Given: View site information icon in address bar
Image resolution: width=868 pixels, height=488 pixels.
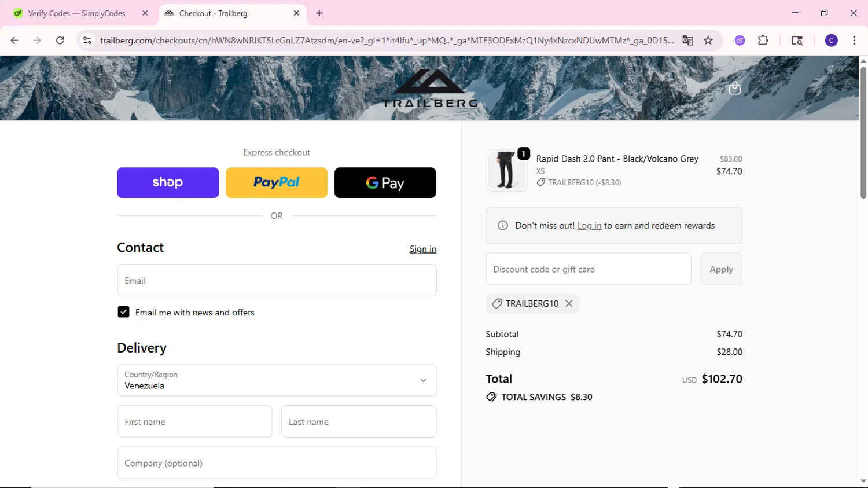Looking at the screenshot, I should tap(87, 41).
